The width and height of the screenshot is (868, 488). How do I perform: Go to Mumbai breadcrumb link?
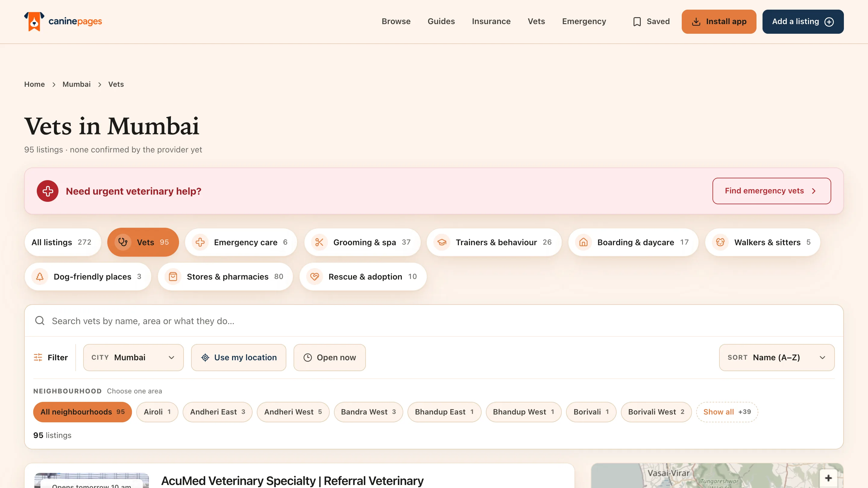coord(77,84)
